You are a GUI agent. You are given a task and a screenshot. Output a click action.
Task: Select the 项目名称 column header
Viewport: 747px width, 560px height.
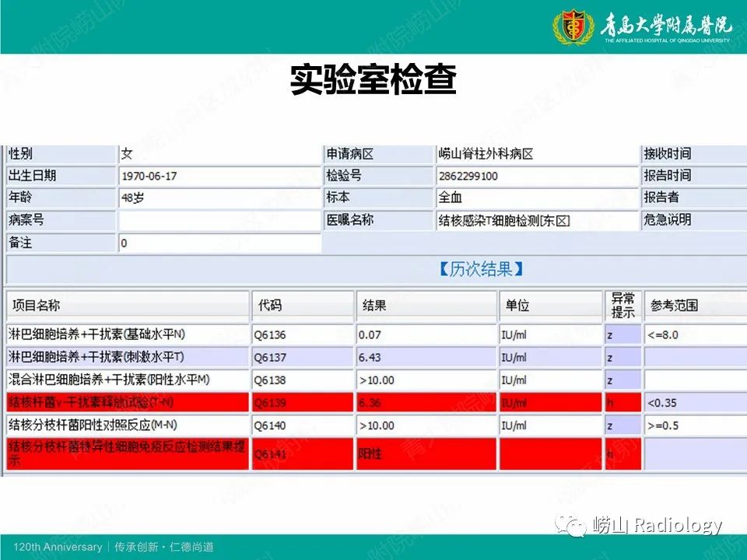point(128,305)
